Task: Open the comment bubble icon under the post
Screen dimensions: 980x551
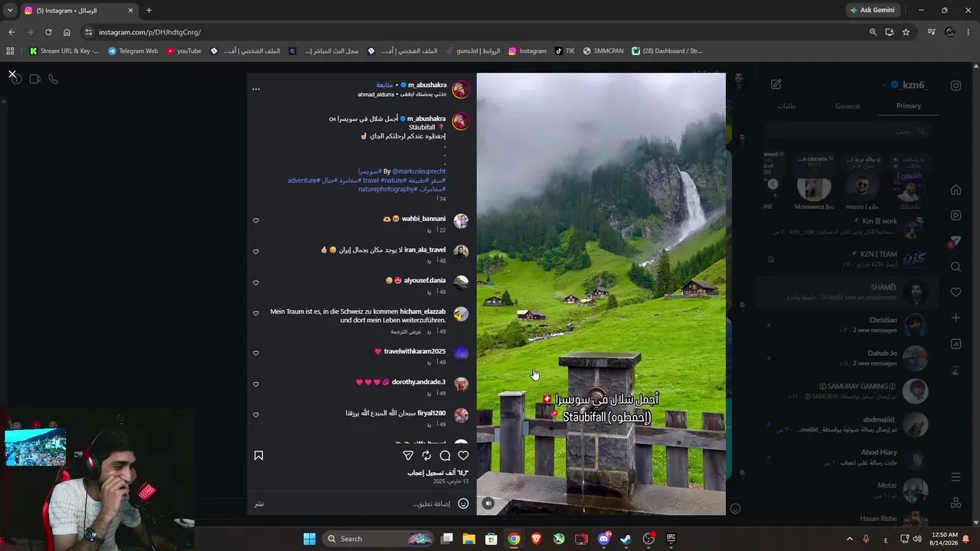Action: pos(445,455)
